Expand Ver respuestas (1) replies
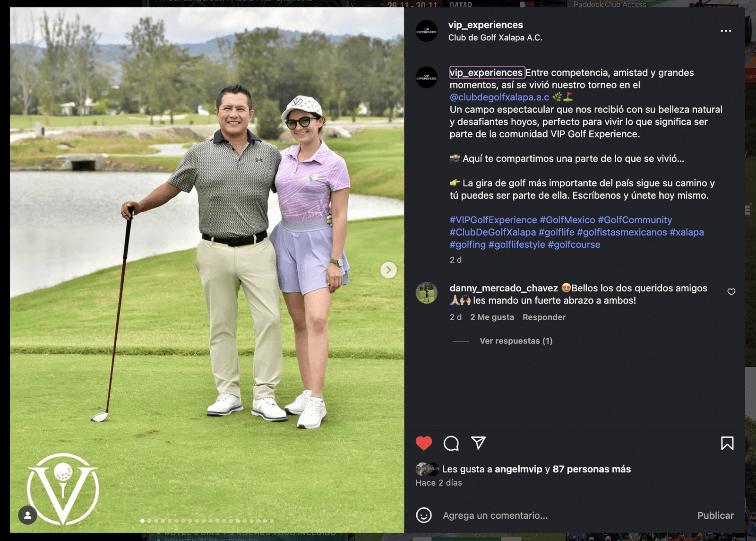Viewport: 756px width, 541px height. pyautogui.click(x=515, y=341)
